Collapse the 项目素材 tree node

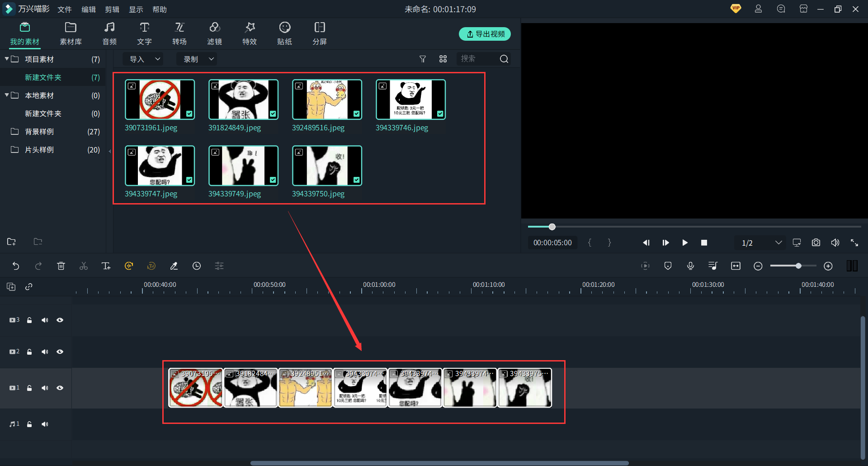click(7, 59)
